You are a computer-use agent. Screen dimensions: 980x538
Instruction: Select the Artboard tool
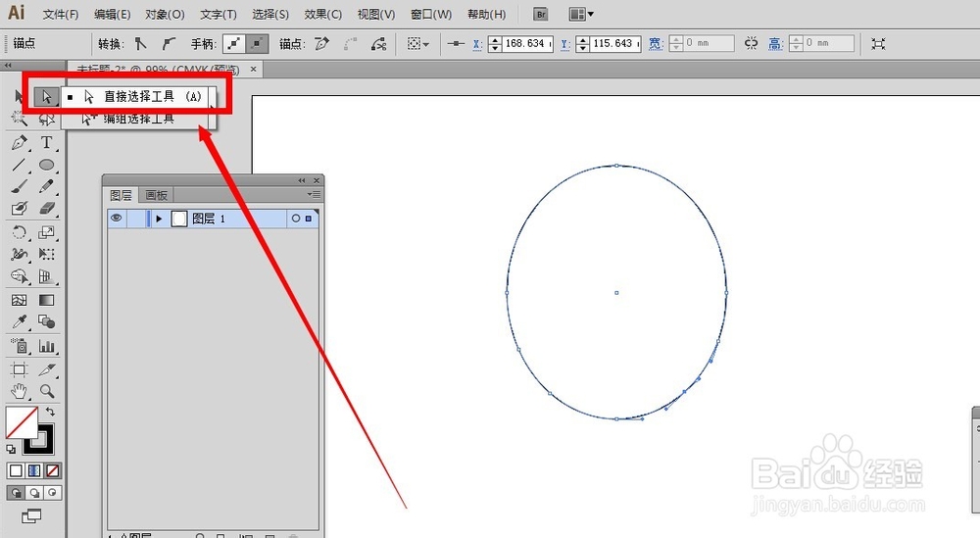[x=20, y=369]
